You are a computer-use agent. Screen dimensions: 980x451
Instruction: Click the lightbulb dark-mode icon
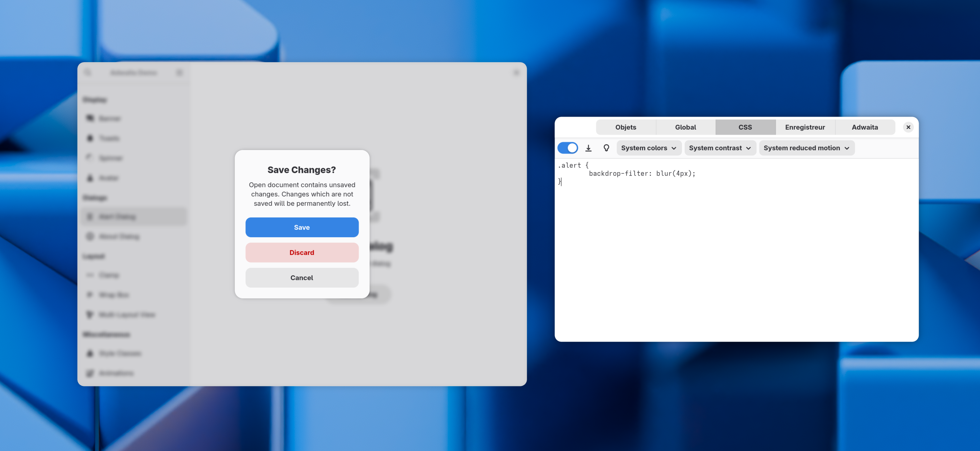coord(606,148)
